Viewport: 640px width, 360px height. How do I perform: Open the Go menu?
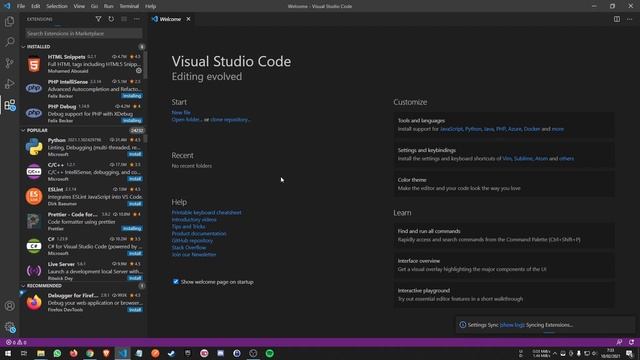[x=94, y=6]
